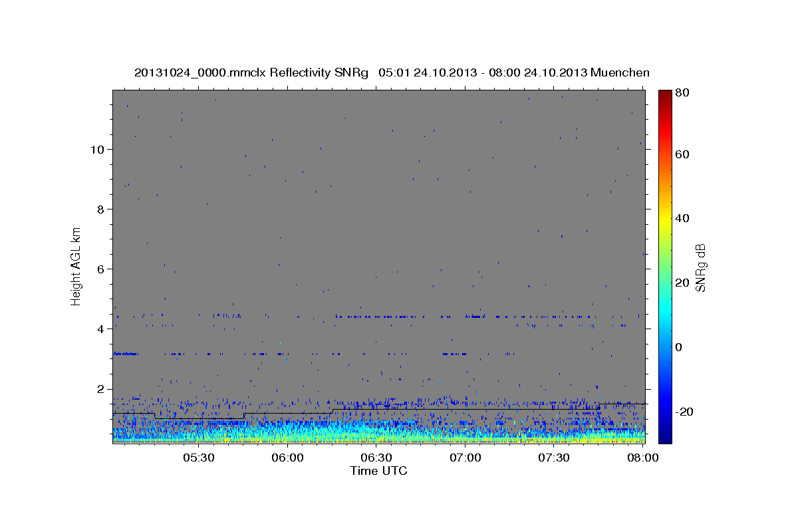
Task: Click the 'SNRg dB' colorbar label
Action: coord(700,267)
